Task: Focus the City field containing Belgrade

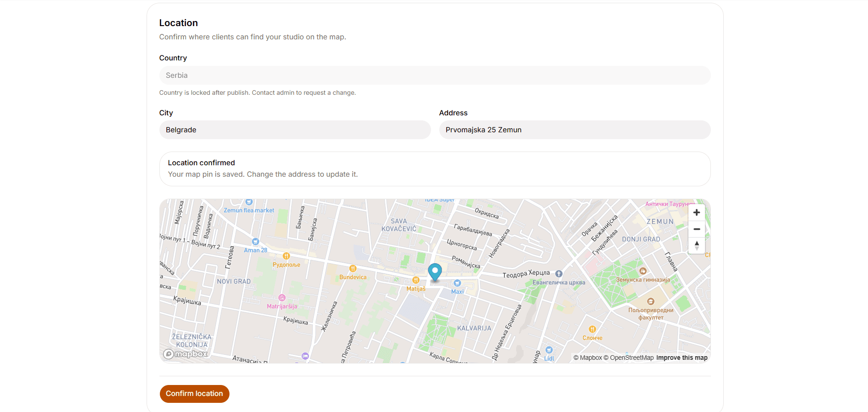Action: click(x=295, y=130)
